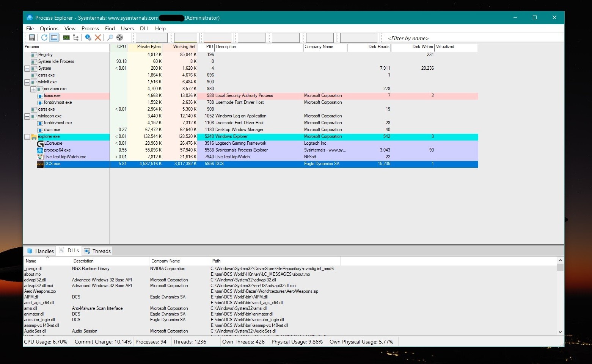
Task: Click the CPU Usage status bar entry
Action: 46,342
